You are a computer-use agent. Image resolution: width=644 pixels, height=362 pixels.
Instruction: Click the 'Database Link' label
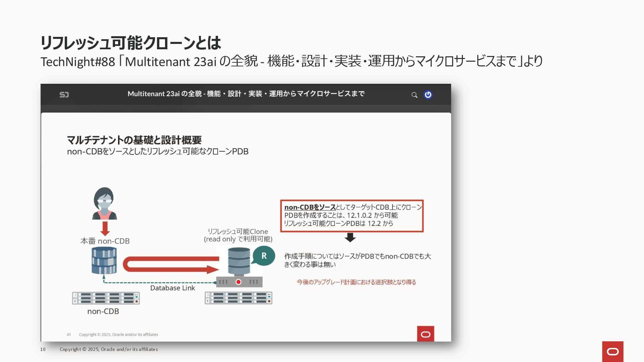[x=172, y=288]
